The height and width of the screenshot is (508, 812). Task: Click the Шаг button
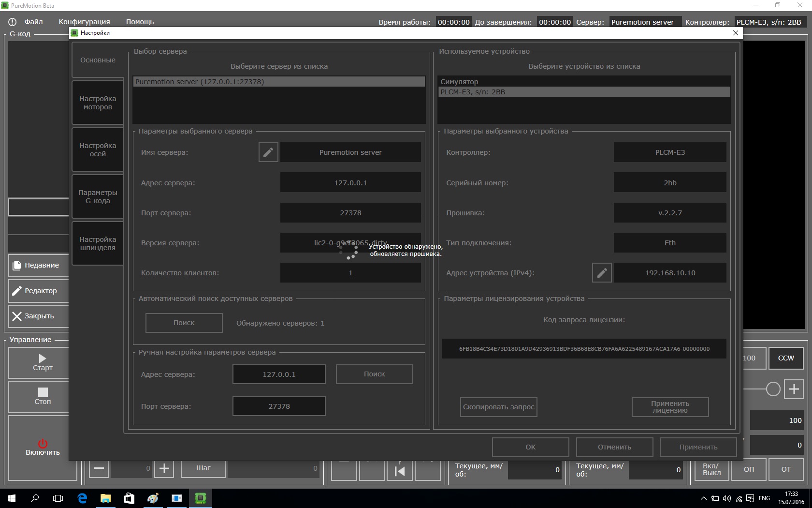point(203,468)
